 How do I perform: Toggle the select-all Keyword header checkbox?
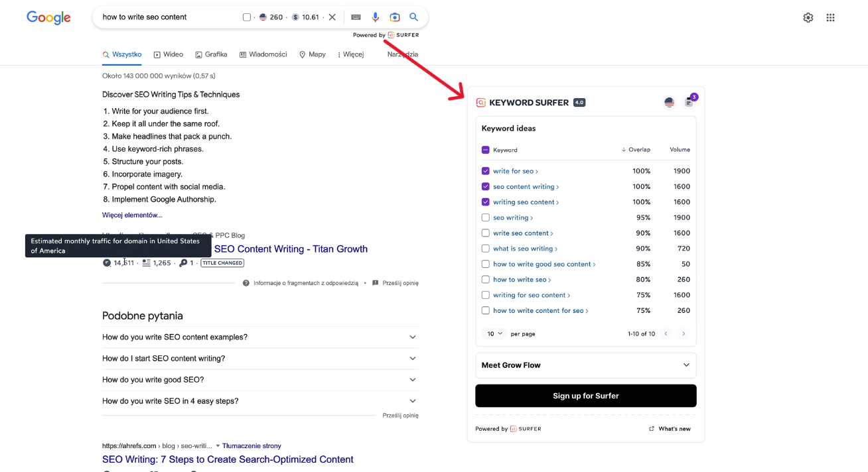(x=486, y=150)
